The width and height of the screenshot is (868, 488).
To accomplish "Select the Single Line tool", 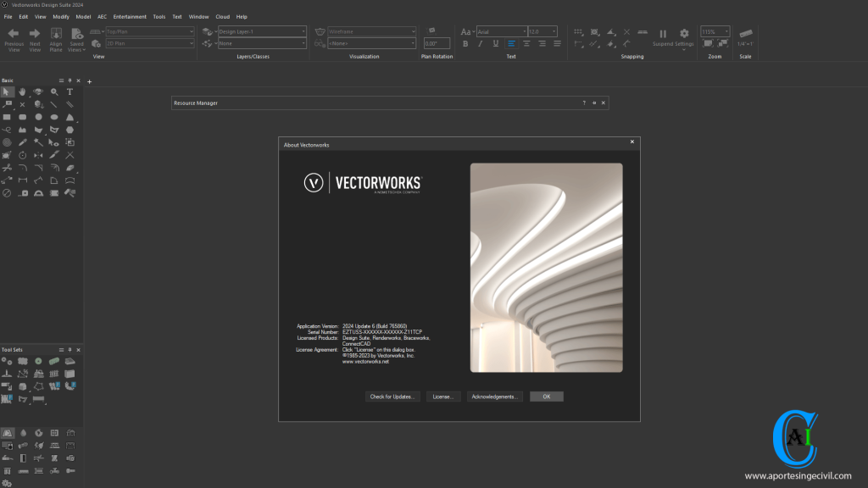I will 54,104.
